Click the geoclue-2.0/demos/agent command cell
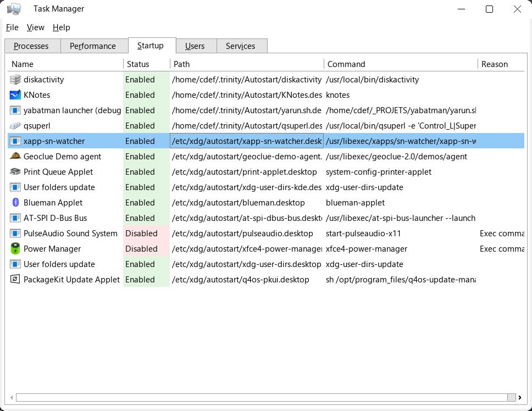 (x=396, y=157)
